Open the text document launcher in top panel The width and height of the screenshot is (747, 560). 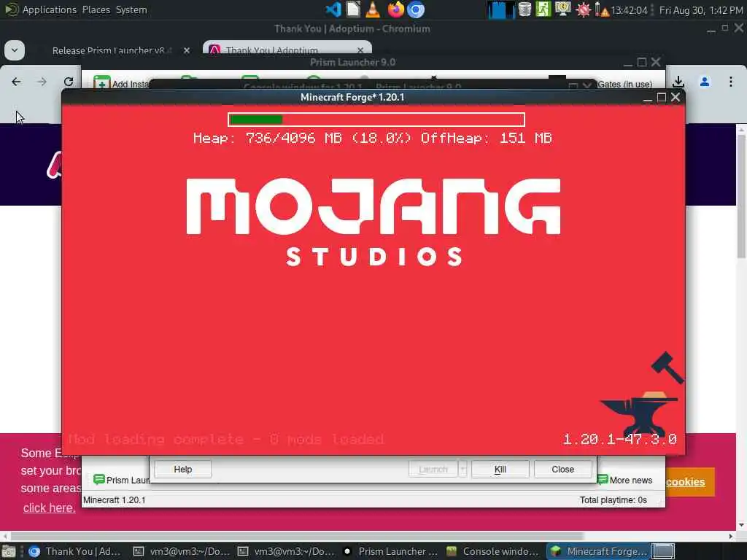pyautogui.click(x=353, y=9)
